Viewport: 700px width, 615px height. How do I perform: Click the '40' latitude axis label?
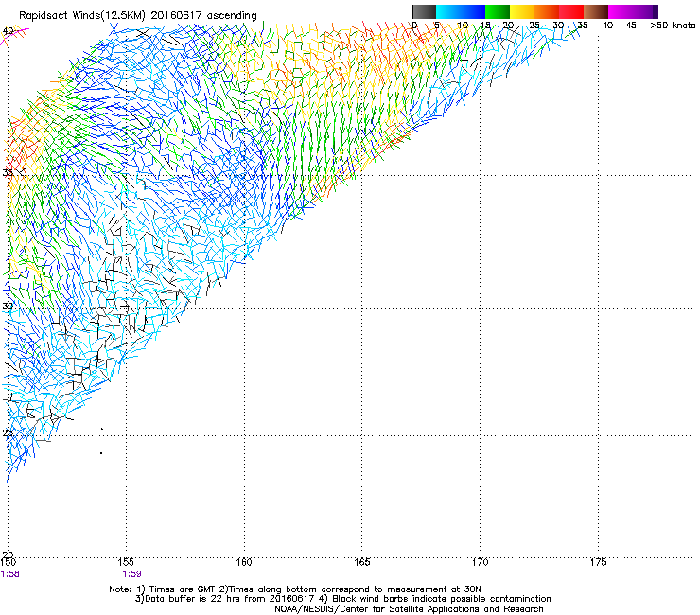coord(8,31)
